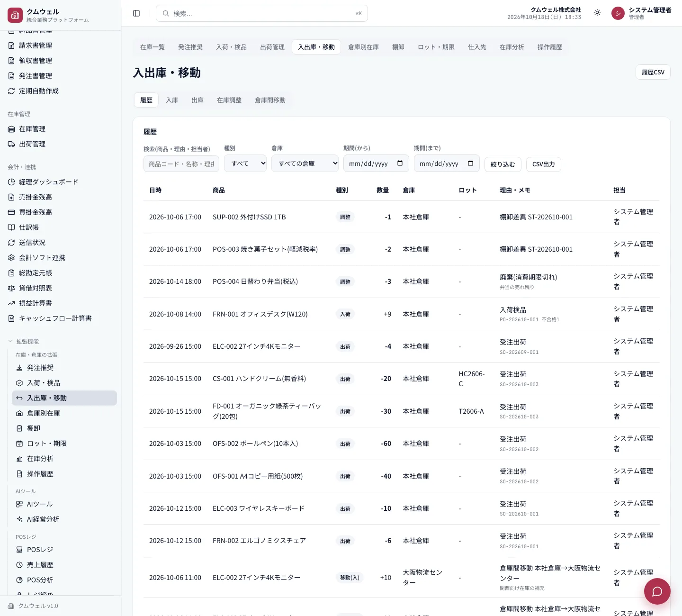682x616 pixels.
Task: Open 定期自動作成 in the sidebar
Action: (x=61, y=91)
